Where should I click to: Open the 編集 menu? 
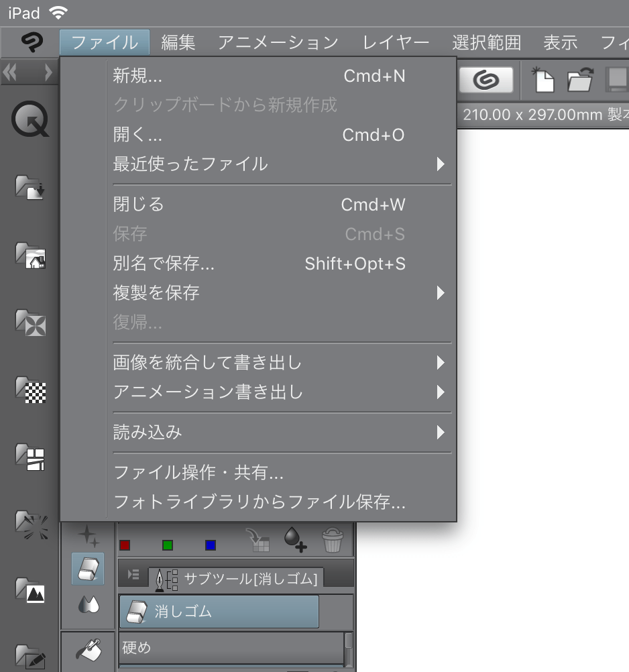pos(178,43)
